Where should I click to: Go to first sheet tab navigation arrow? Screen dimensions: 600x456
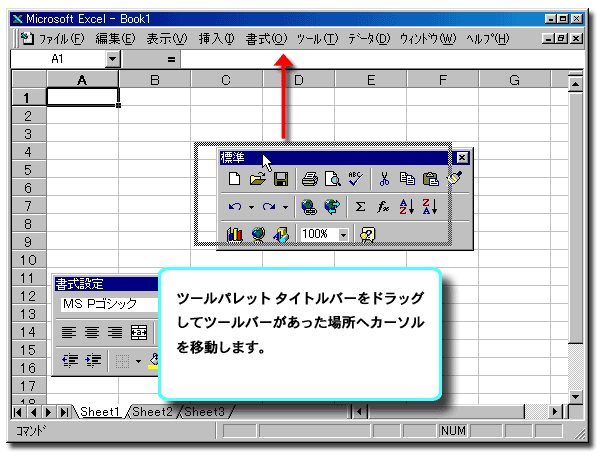[x=18, y=412]
